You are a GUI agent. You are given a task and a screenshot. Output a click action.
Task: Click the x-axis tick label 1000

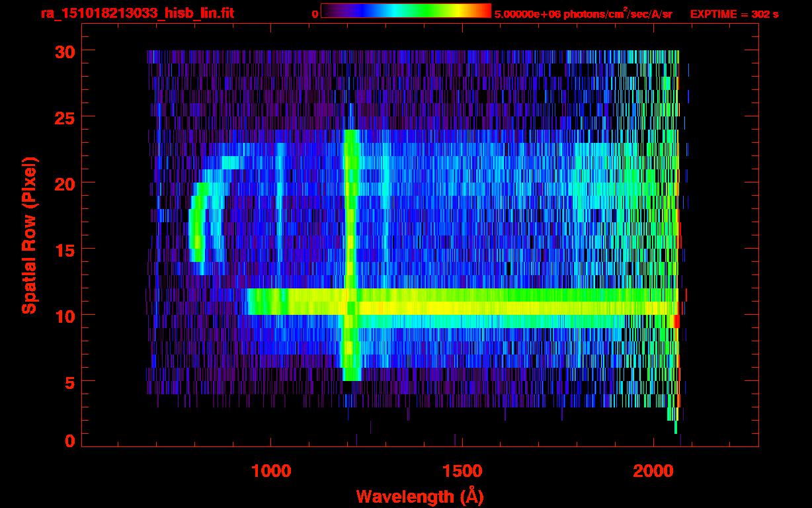point(271,471)
